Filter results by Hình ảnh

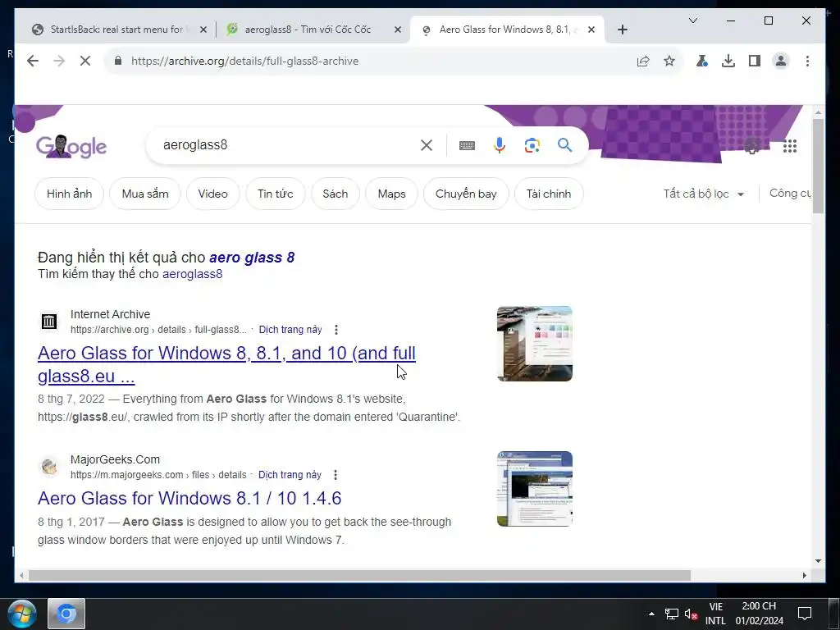[x=69, y=194]
